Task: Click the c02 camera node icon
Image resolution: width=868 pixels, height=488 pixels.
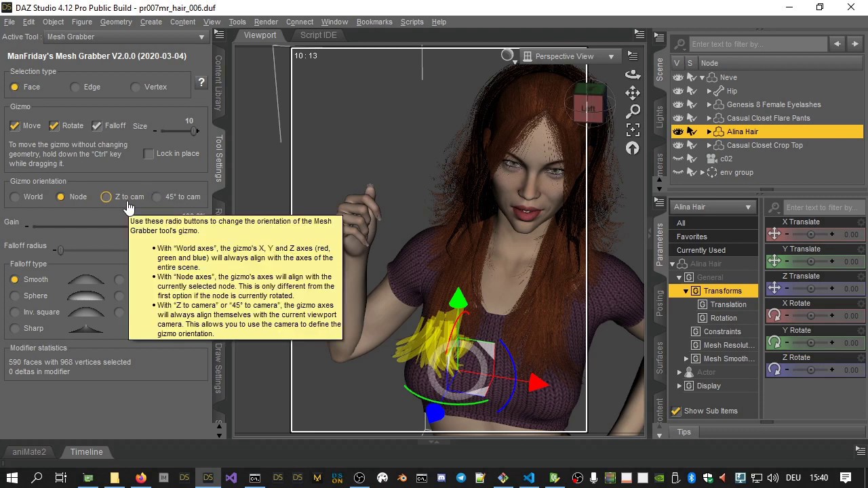Action: [x=711, y=159]
